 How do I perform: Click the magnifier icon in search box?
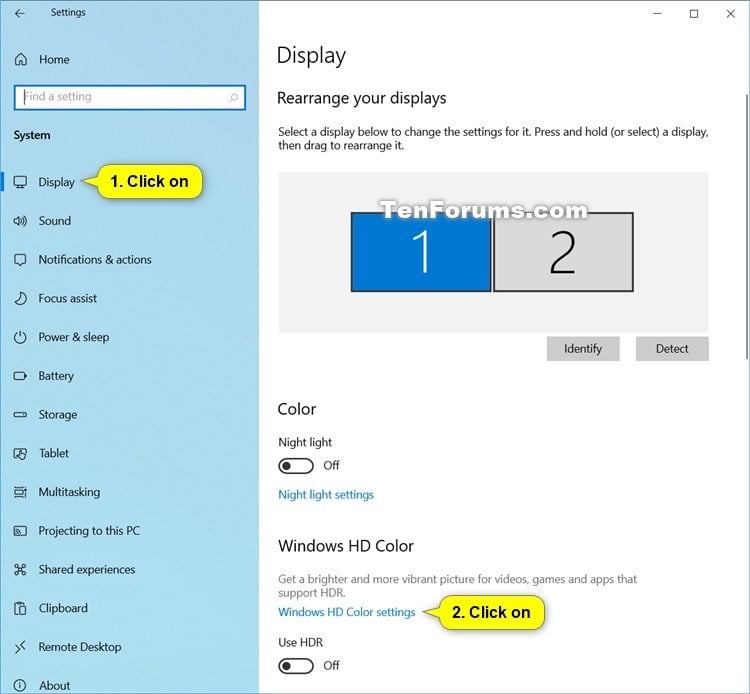233,98
